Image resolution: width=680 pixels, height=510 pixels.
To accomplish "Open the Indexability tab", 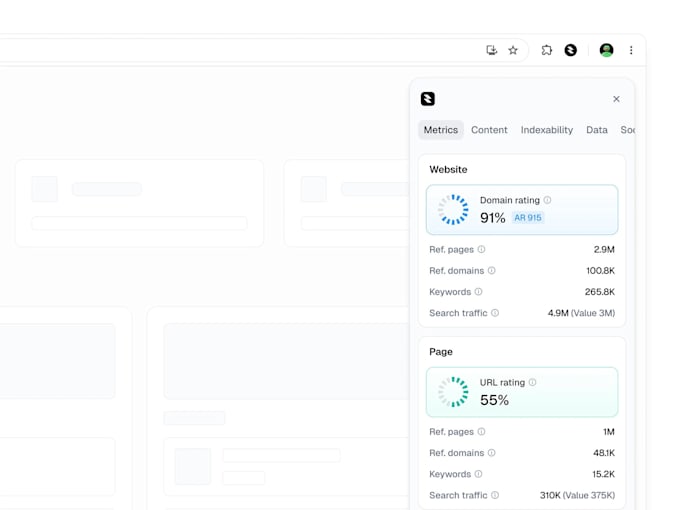I will (x=546, y=130).
